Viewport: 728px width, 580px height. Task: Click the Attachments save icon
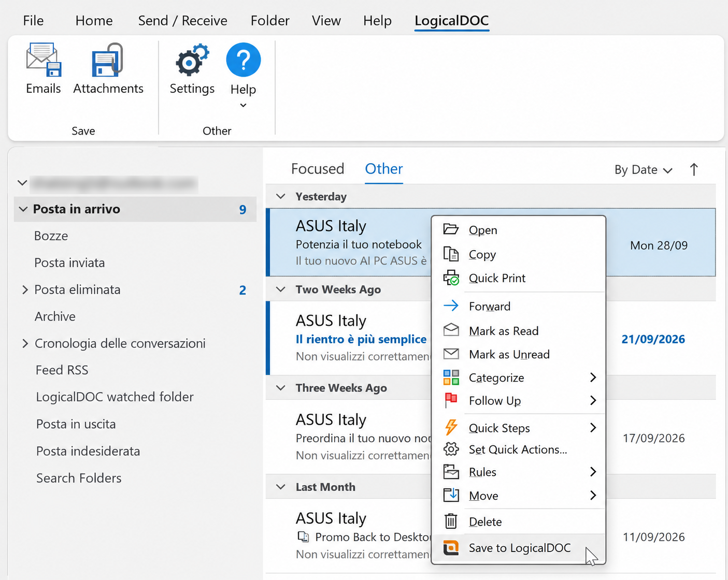108,60
